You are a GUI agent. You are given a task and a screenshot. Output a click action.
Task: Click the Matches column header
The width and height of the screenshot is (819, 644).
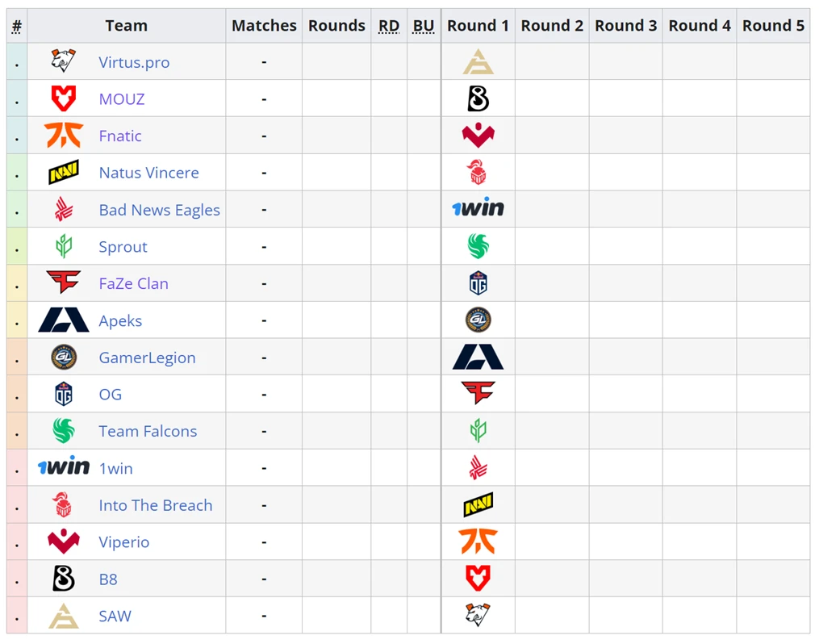(264, 26)
